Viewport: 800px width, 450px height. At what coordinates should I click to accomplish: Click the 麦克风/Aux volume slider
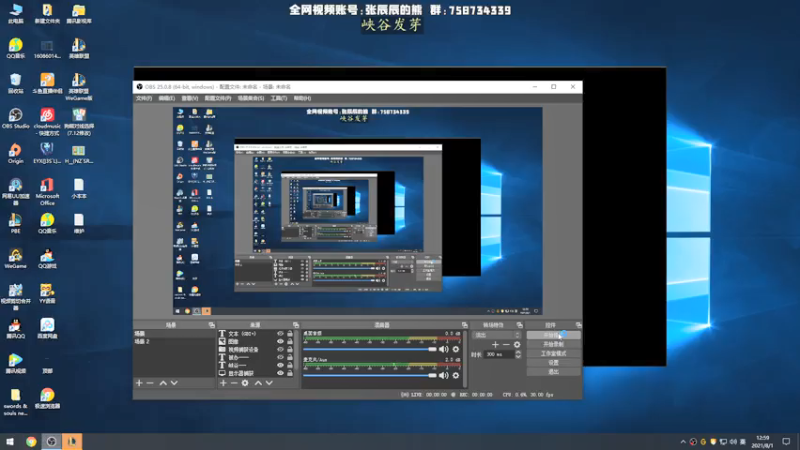coord(370,376)
